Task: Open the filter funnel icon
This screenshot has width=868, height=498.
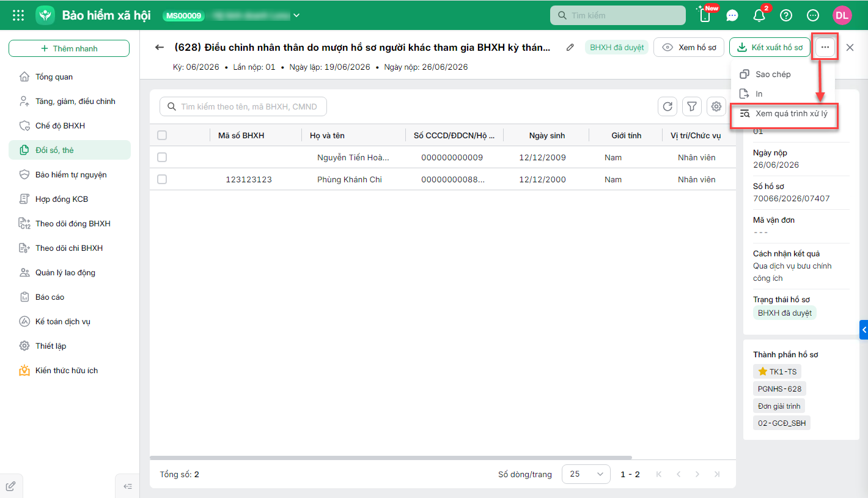Action: 692,106
